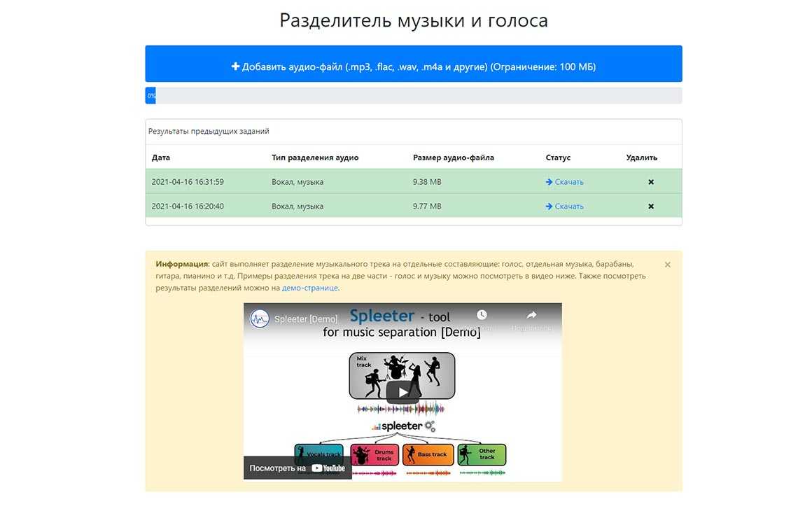Download the result from 16:31:59

pyautogui.click(x=564, y=182)
